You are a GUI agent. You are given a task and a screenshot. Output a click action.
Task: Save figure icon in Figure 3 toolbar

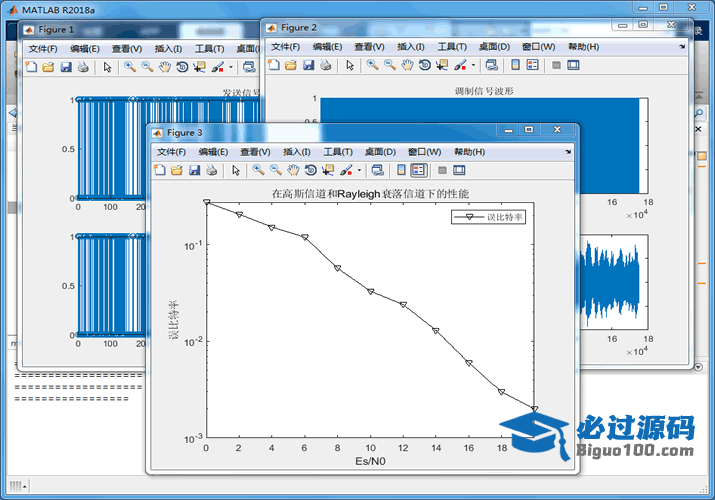pyautogui.click(x=194, y=170)
